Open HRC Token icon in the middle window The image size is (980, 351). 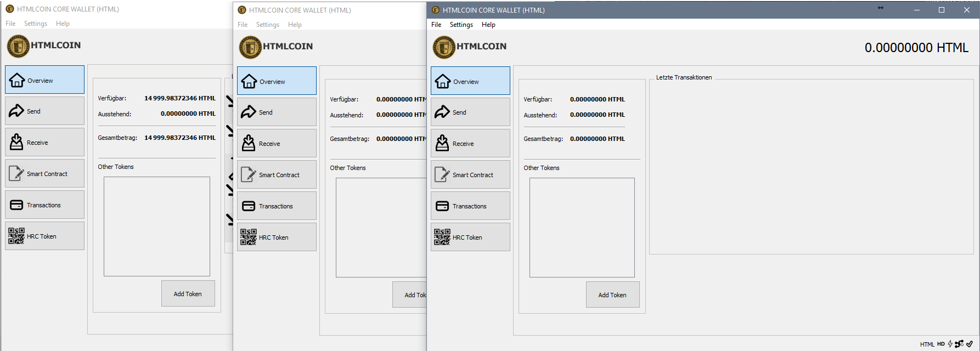coord(249,237)
